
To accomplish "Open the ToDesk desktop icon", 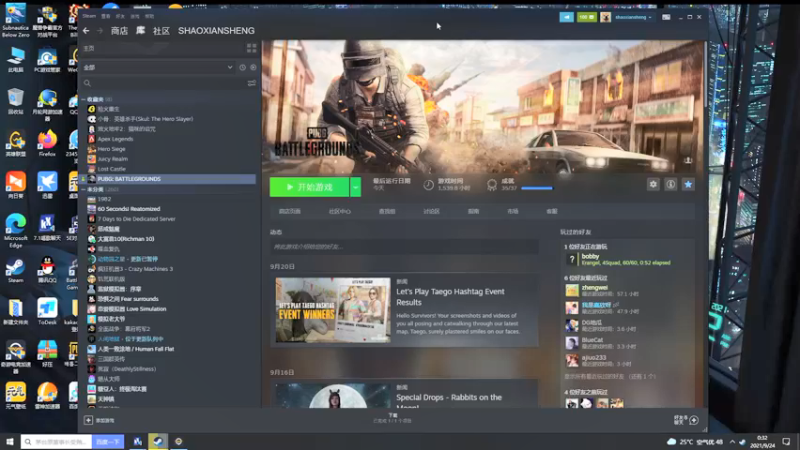I will (x=47, y=312).
